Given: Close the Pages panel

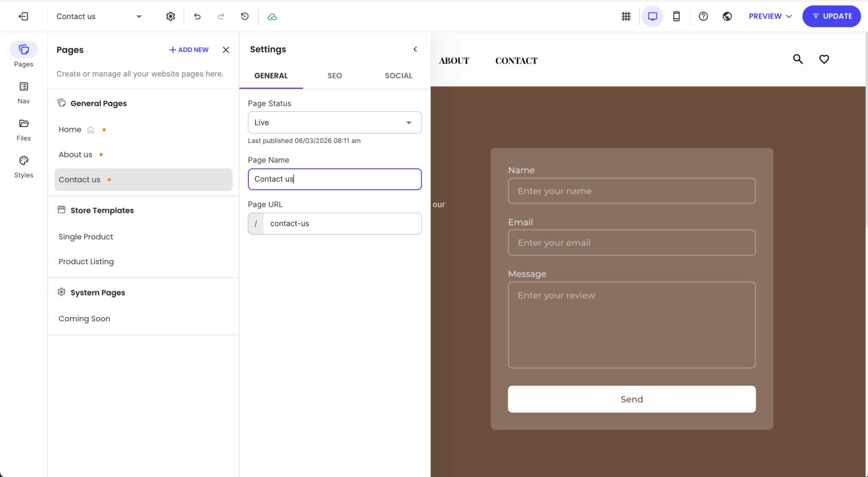Looking at the screenshot, I should pyautogui.click(x=226, y=50).
